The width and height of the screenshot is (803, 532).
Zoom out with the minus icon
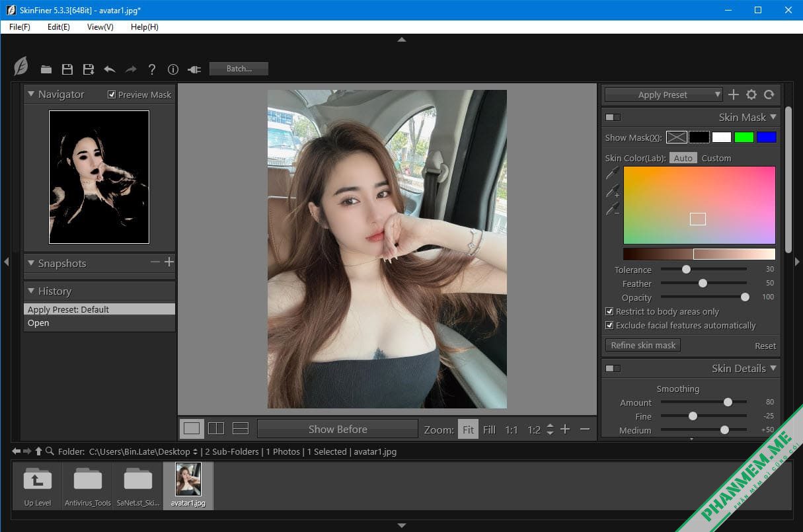coord(585,429)
